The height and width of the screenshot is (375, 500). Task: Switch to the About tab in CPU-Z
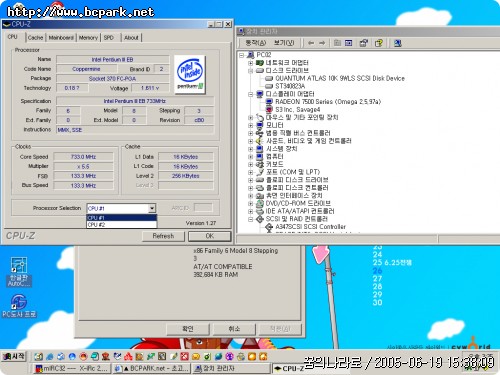(131, 38)
